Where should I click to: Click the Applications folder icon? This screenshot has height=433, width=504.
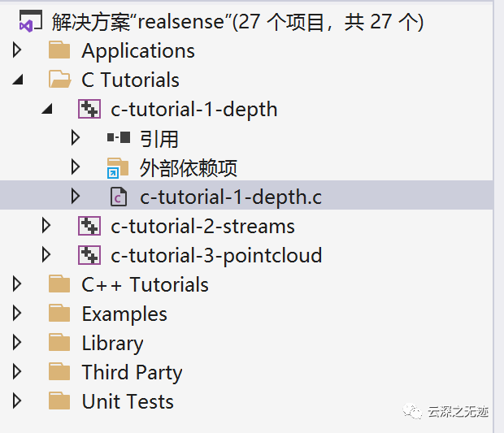(59, 50)
